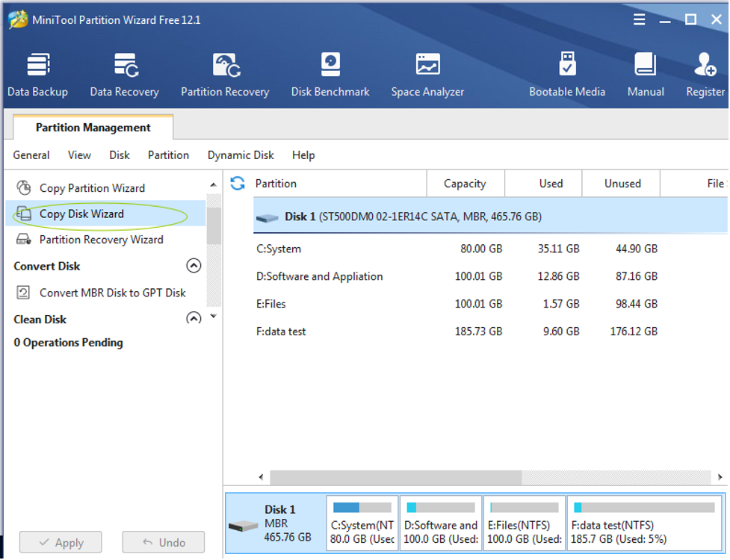Click the 176.12 GB unused value
Viewport: 730px width, 560px height.
tap(634, 332)
